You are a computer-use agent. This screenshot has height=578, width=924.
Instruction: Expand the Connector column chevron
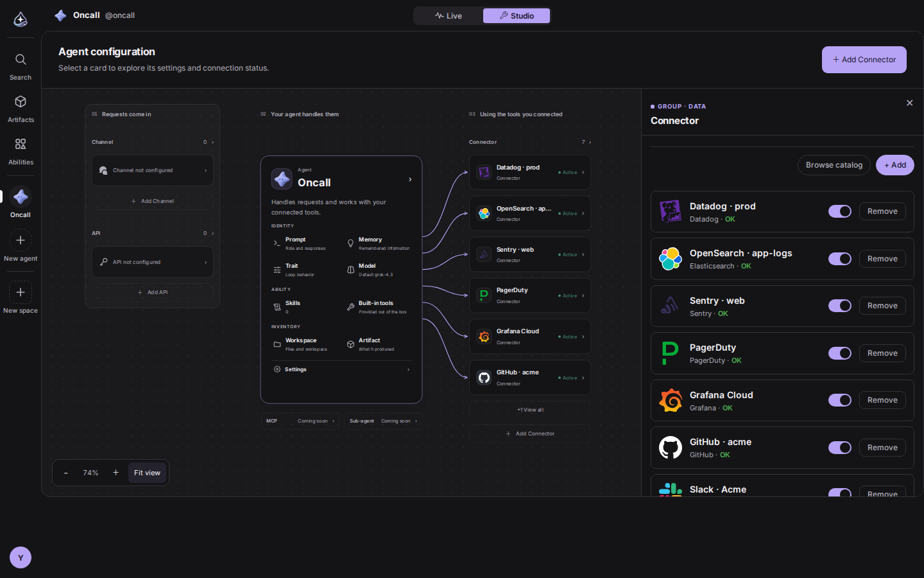tap(590, 142)
